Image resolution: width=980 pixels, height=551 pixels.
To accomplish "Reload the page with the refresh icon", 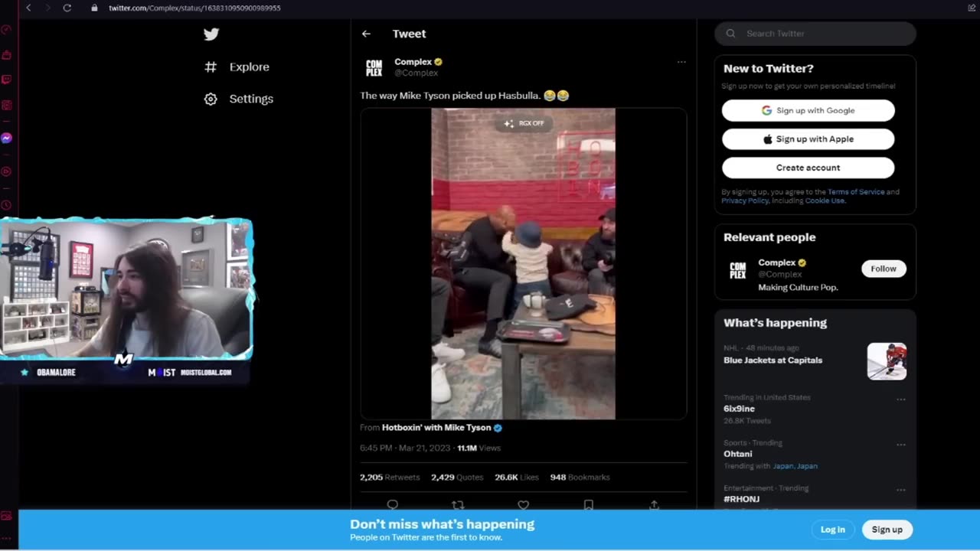I will [67, 8].
